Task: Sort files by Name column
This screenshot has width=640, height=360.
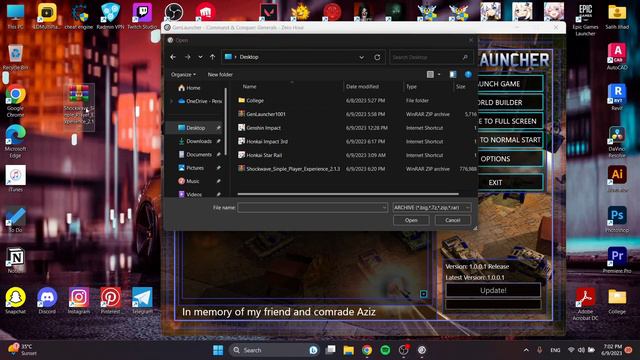Action: [249, 87]
